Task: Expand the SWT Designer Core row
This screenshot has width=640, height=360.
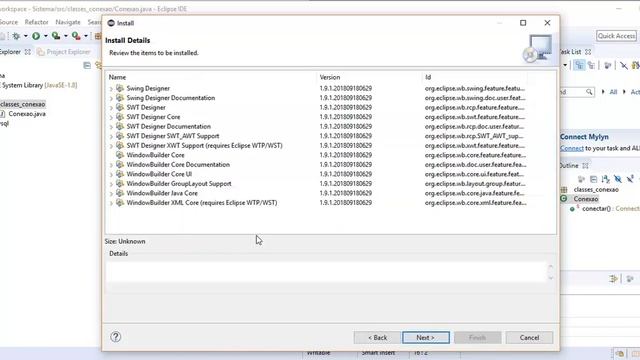Action: [x=111, y=117]
